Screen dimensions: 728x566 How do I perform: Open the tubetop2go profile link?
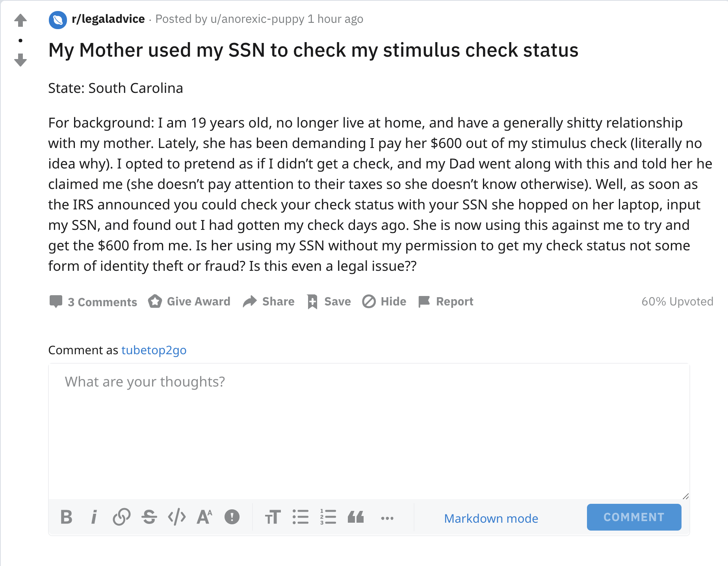(x=154, y=350)
